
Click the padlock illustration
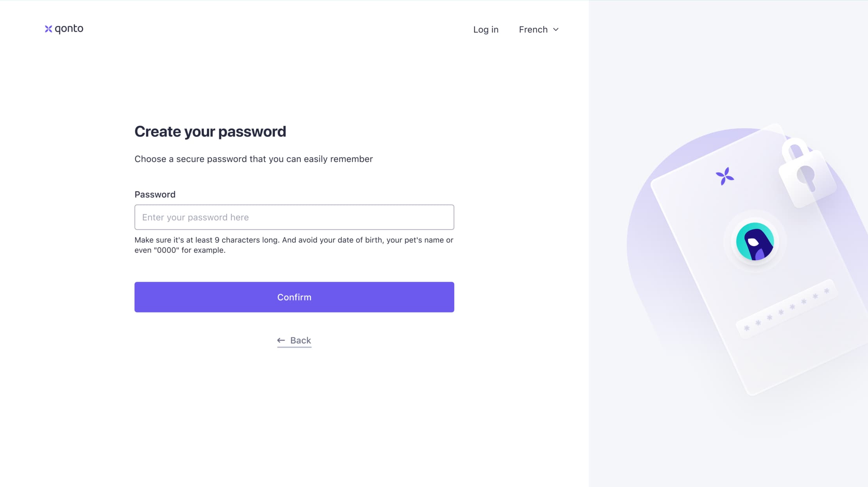806,173
